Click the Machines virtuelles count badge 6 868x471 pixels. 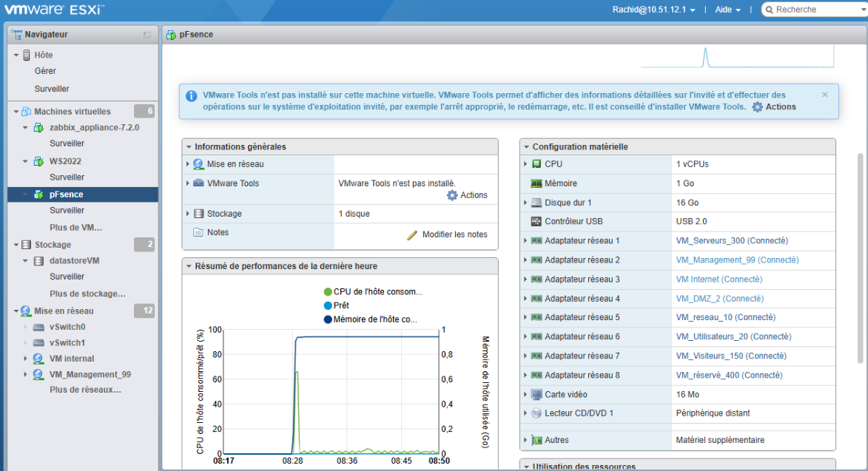coord(144,111)
